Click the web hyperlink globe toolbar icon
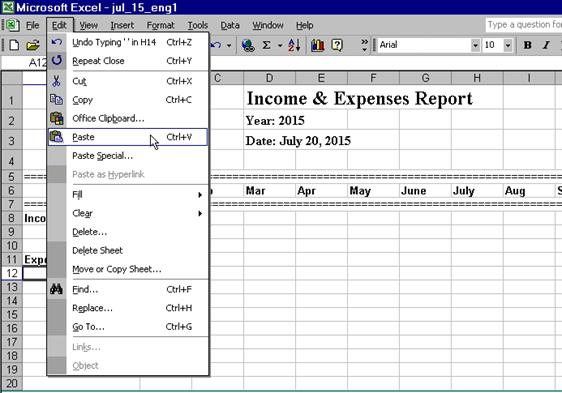The width and height of the screenshot is (562, 393). (248, 45)
